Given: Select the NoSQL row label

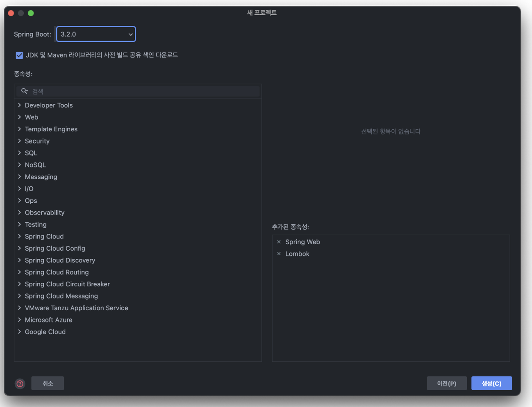Looking at the screenshot, I should 35,165.
